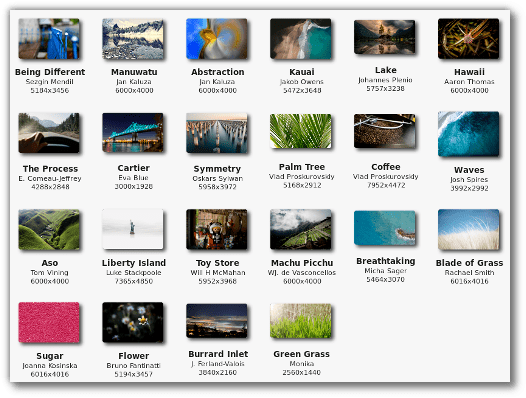This screenshot has height=398, width=526.
Task: Click the "The Process" title label
Action: (x=50, y=169)
